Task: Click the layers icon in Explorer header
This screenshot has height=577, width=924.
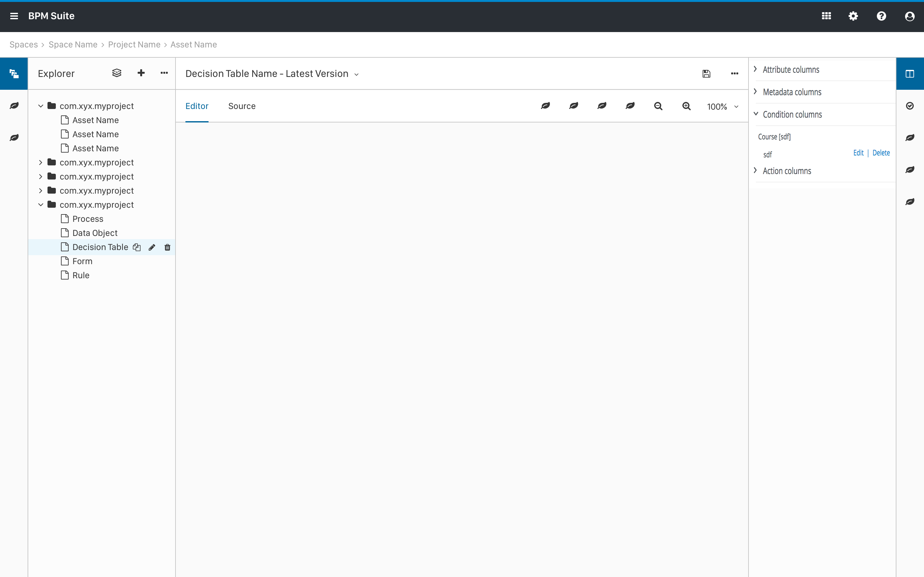Action: tap(116, 73)
